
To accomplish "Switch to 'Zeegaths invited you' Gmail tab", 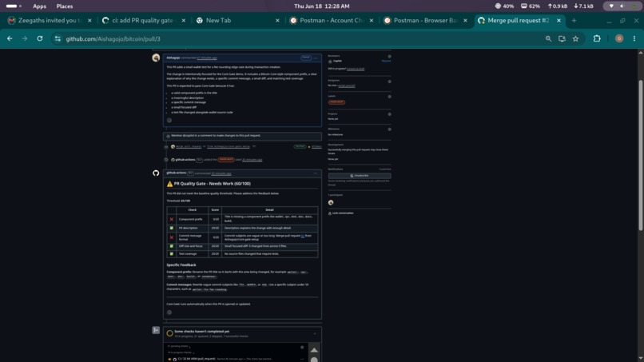I will (x=50, y=20).
